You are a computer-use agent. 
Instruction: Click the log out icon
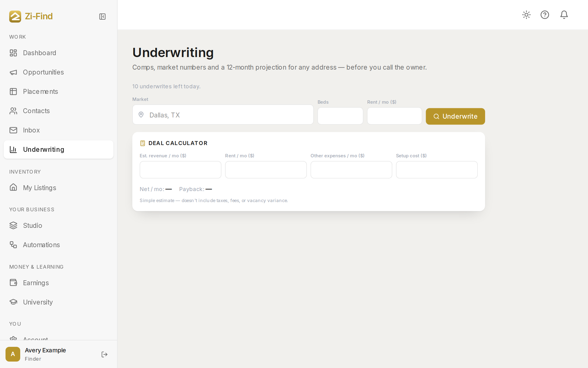tap(104, 355)
